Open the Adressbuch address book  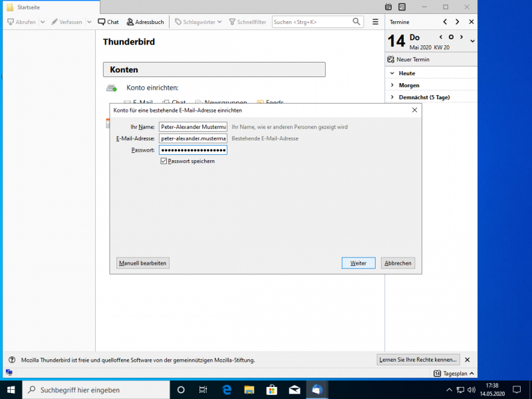click(x=145, y=22)
